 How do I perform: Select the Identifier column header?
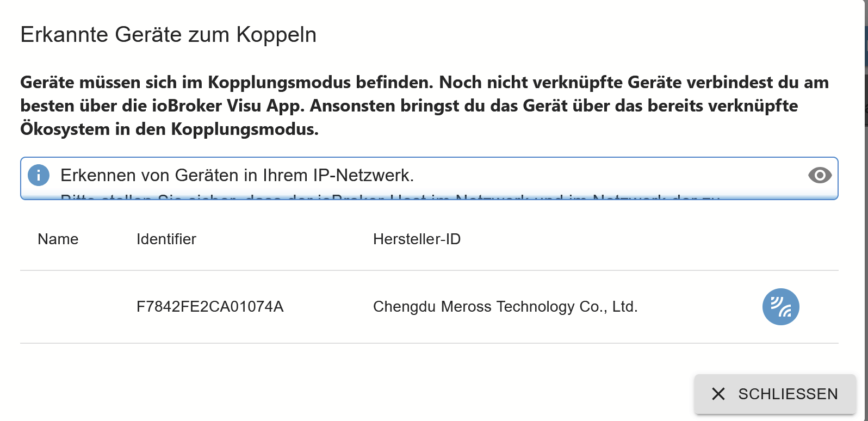[x=166, y=239]
